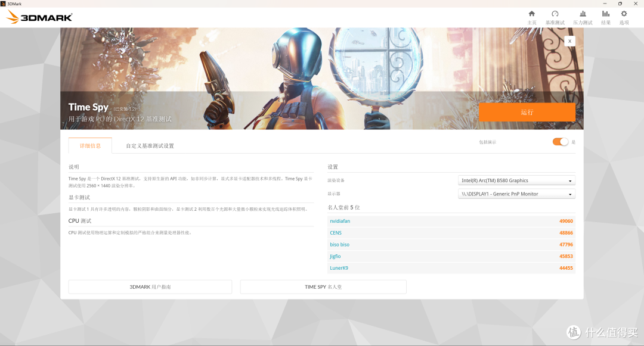This screenshot has height=346, width=644.
Task: Switch to the 自定义基准测试设置 tab
Action: pyautogui.click(x=150, y=145)
